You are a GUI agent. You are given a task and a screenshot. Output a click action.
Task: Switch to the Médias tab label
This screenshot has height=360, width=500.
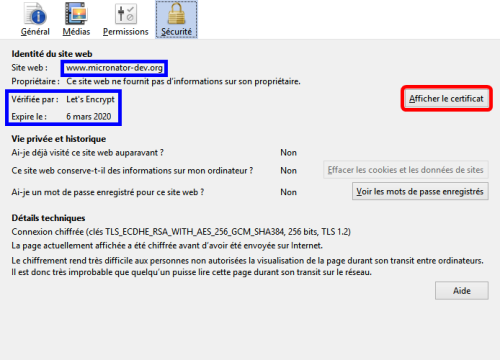(x=76, y=32)
